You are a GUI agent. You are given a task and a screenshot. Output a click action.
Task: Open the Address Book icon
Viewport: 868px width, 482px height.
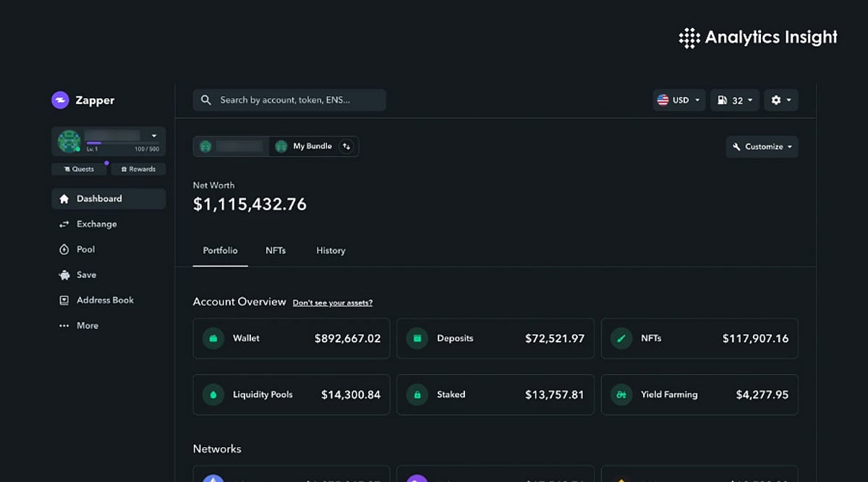64,300
